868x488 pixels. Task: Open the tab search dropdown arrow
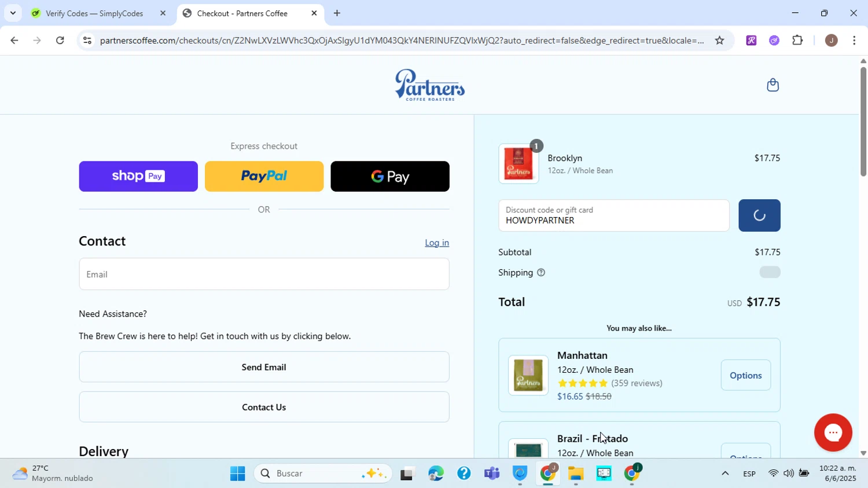(13, 13)
